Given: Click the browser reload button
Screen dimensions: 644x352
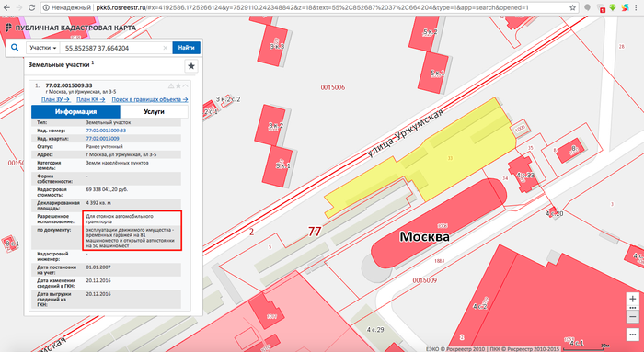Looking at the screenshot, I should pos(31,7).
